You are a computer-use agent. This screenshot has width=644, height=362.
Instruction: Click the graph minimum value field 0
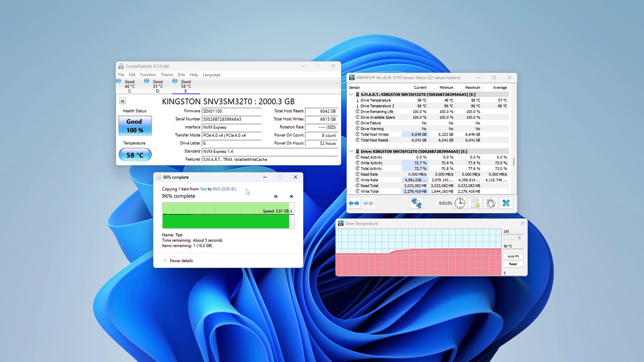(513, 273)
